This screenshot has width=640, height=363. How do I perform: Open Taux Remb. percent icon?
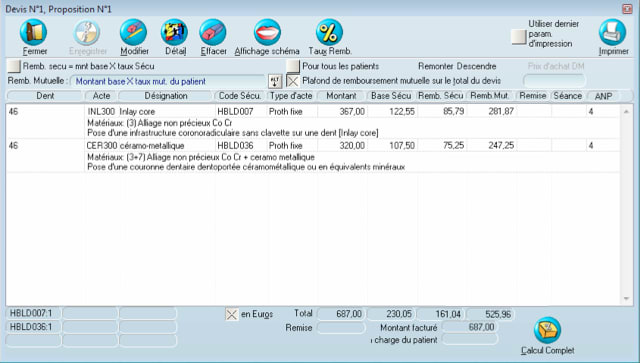point(329,32)
